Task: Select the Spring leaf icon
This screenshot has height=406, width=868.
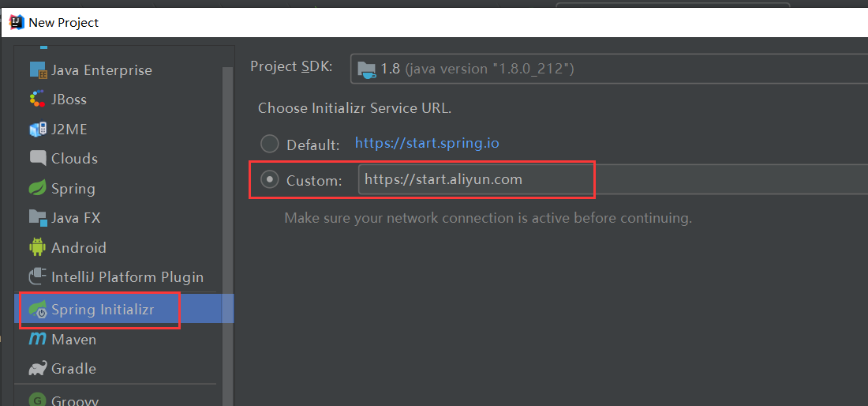Action: 37,188
